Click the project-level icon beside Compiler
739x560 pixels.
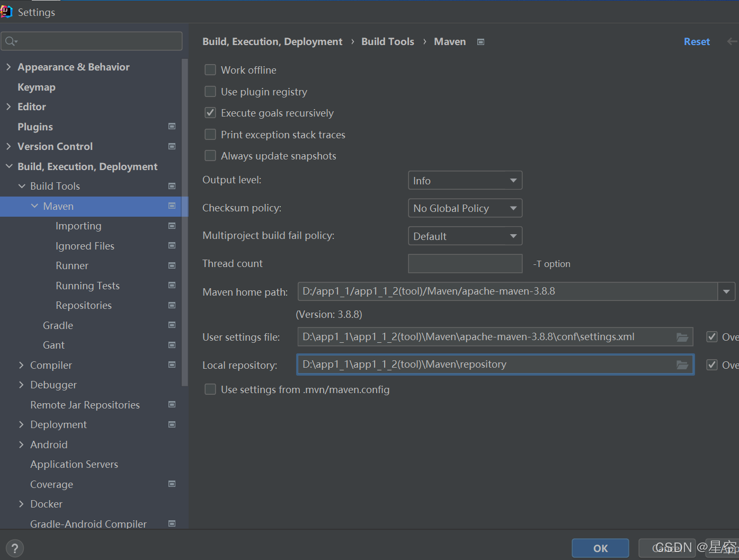tap(172, 365)
